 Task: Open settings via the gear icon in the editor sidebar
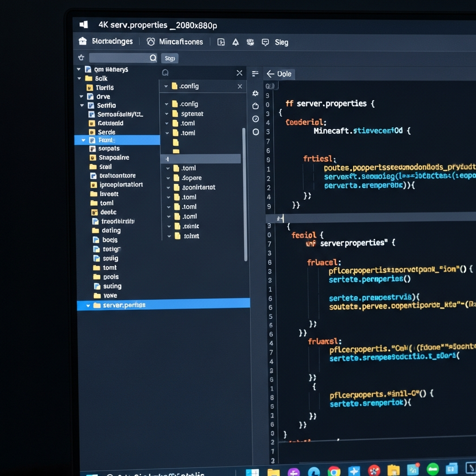click(255, 93)
